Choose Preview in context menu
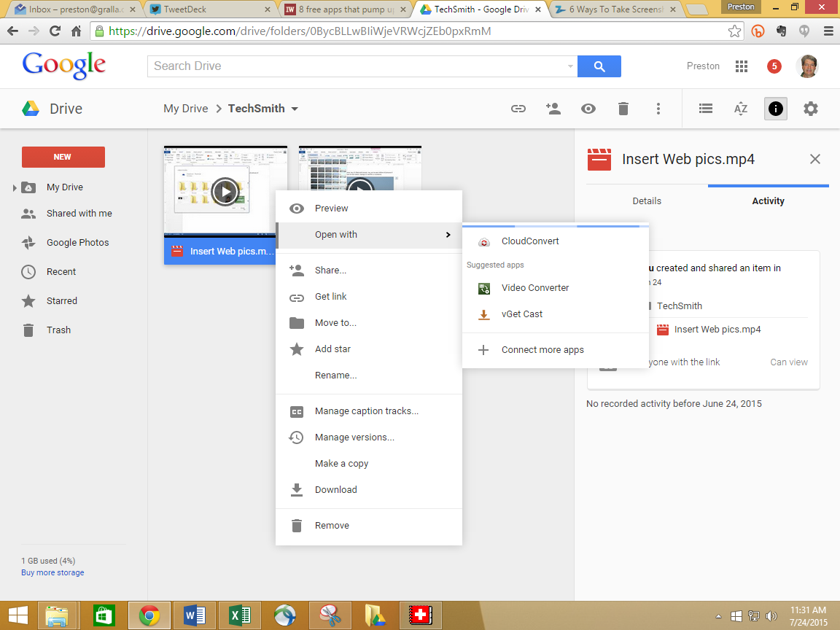 pyautogui.click(x=368, y=209)
